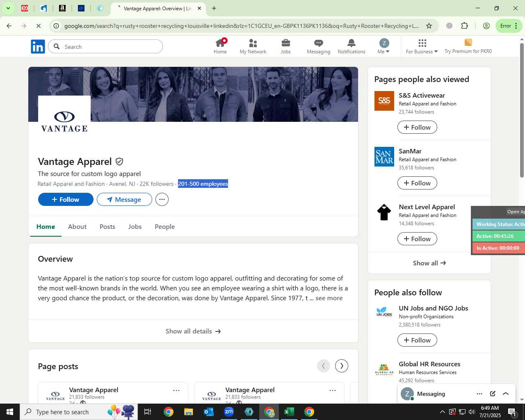Open Next Level Apparel page link
This screenshot has height=420, width=525.
427,207
